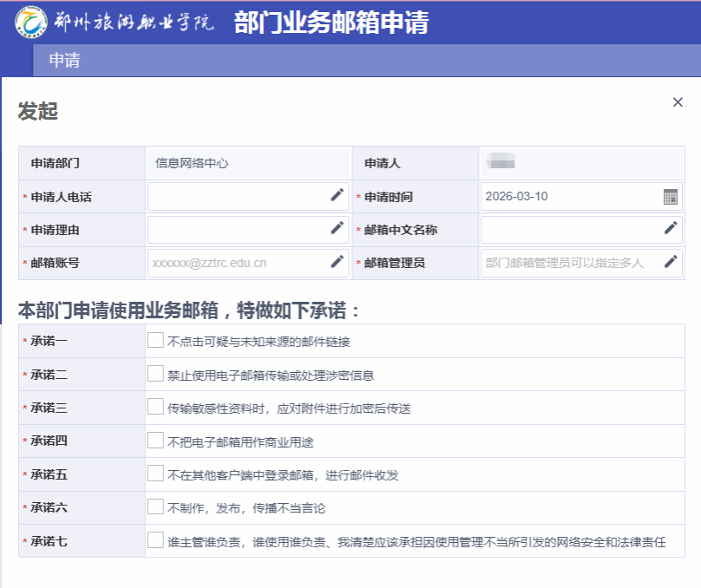Click the pencil icon in 申请理由 field
This screenshot has height=588, width=701.
tap(337, 228)
